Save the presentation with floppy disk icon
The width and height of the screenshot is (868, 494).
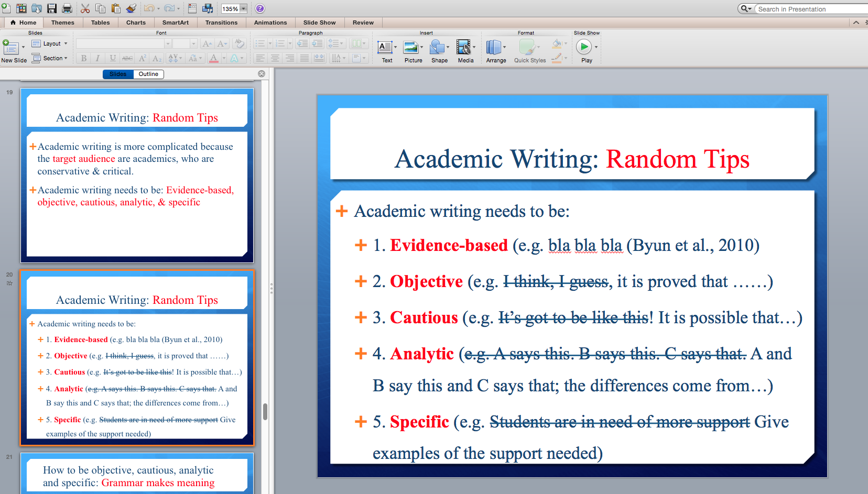52,8
